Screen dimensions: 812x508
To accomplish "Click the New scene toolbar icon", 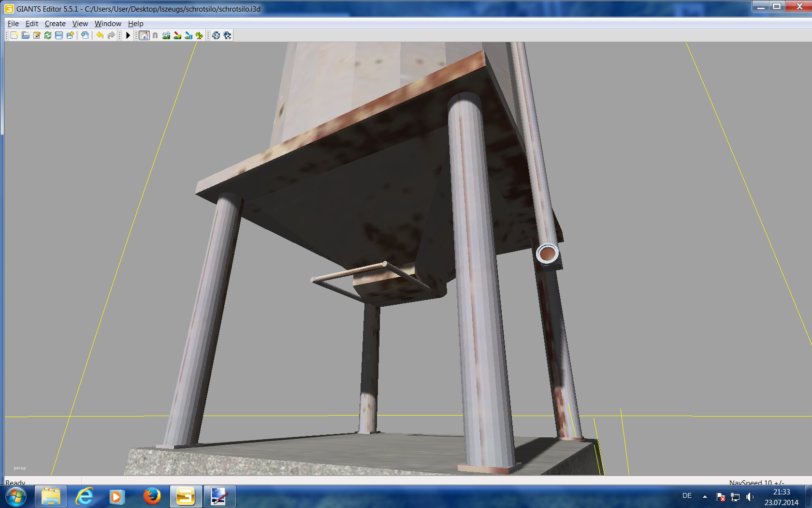I will click(x=14, y=35).
